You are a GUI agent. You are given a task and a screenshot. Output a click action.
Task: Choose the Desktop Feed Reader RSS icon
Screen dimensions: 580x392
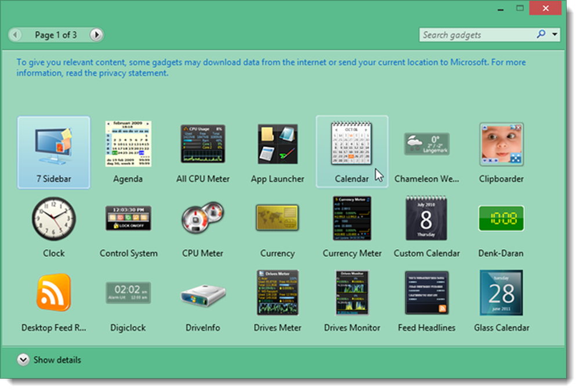[54, 292]
